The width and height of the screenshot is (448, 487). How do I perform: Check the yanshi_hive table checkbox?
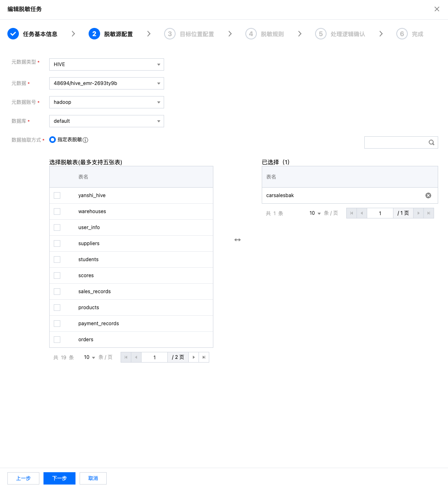[57, 195]
